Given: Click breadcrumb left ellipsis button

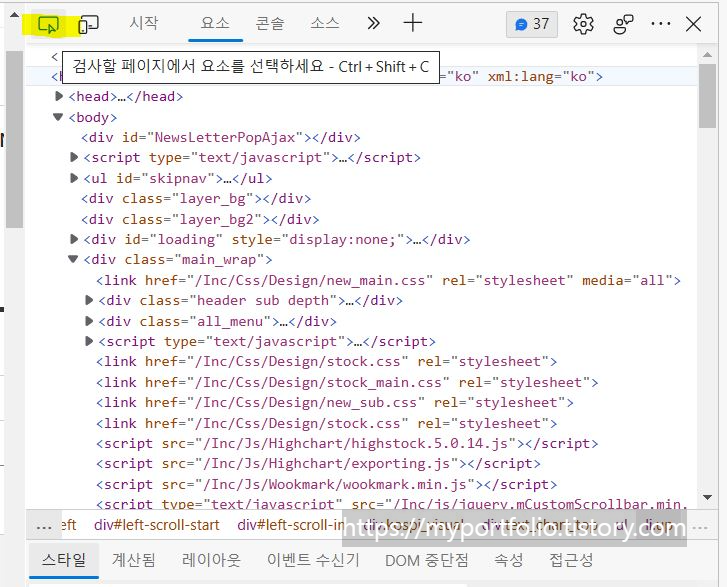Looking at the screenshot, I should [x=44, y=527].
